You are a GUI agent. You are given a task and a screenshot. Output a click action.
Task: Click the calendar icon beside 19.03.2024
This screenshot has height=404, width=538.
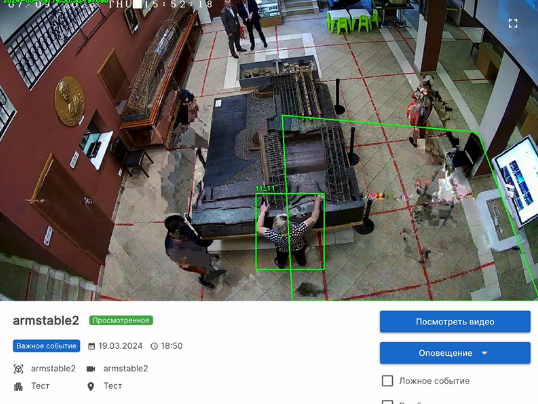click(91, 346)
